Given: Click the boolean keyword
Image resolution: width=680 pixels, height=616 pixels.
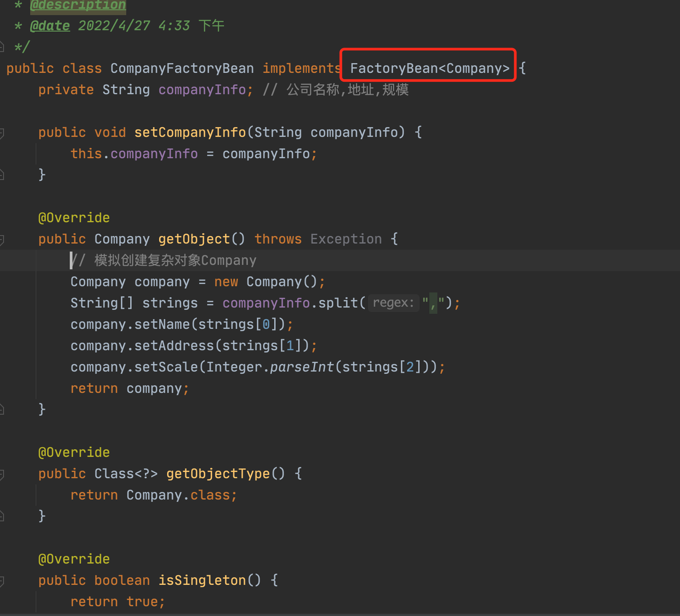Looking at the screenshot, I should click(x=122, y=581).
